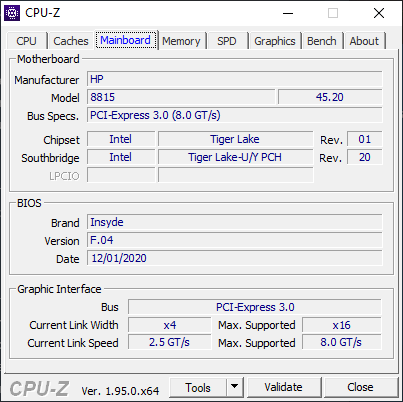Select the BIOS Date field

(x=235, y=258)
